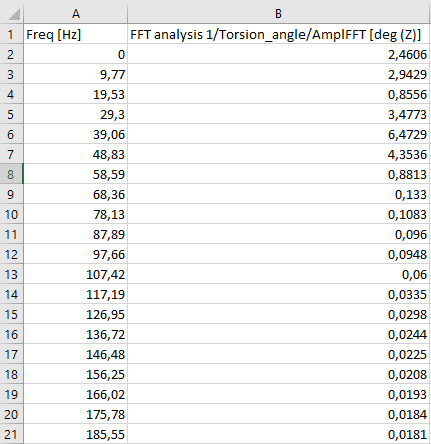431x444 pixels.
Task: Select cell with value 29,3
Action: [x=76, y=114]
